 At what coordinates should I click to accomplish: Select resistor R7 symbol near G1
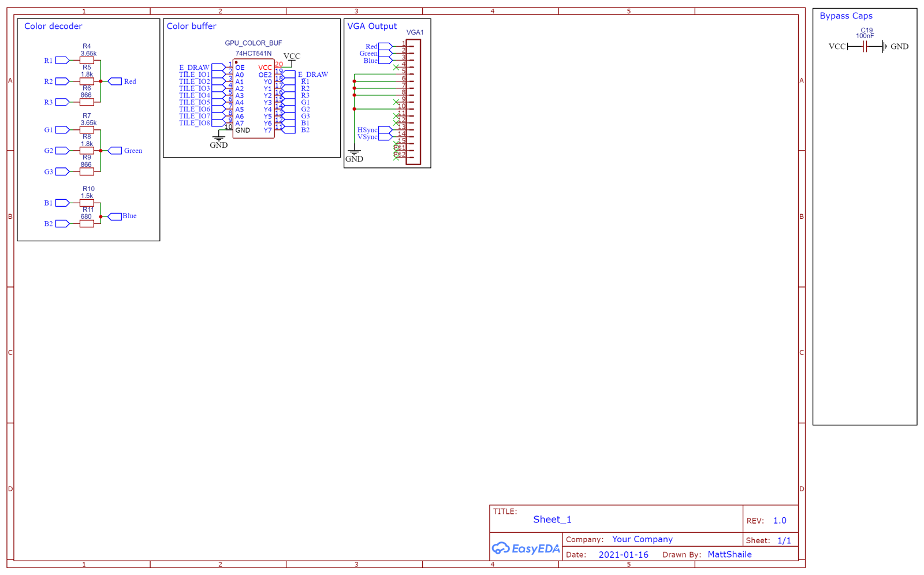point(87,130)
